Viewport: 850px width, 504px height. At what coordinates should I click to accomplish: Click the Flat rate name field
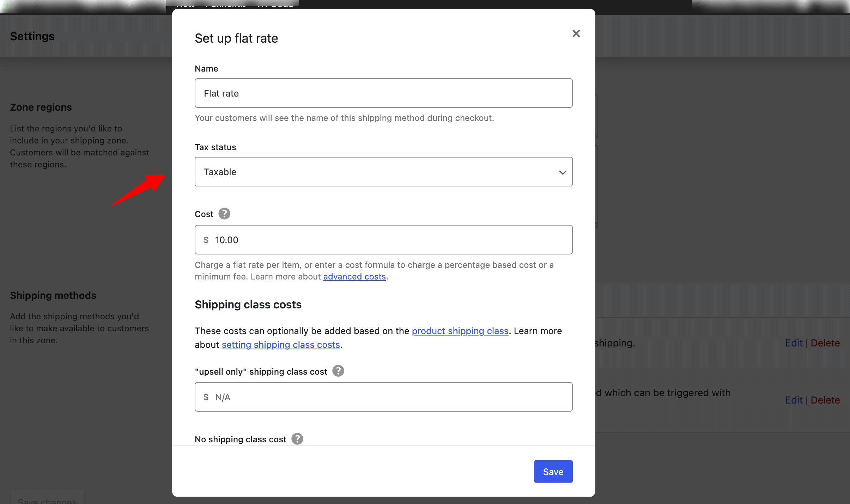click(383, 93)
